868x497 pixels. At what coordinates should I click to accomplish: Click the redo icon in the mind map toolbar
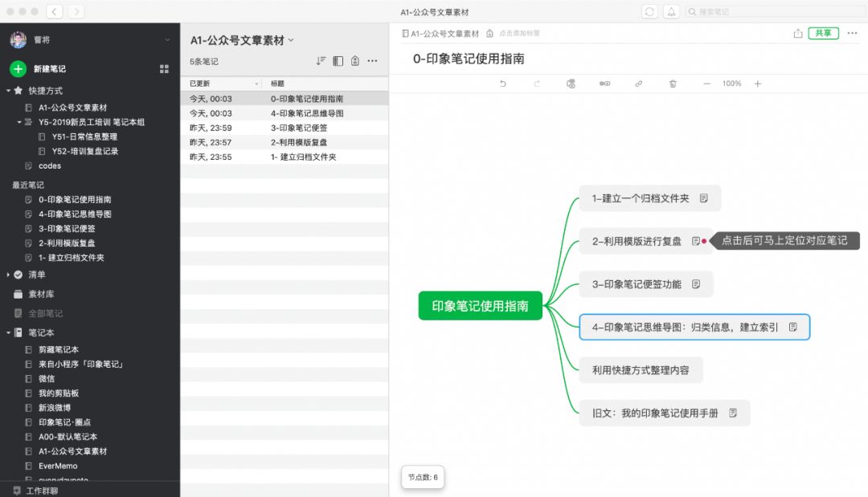coord(537,83)
